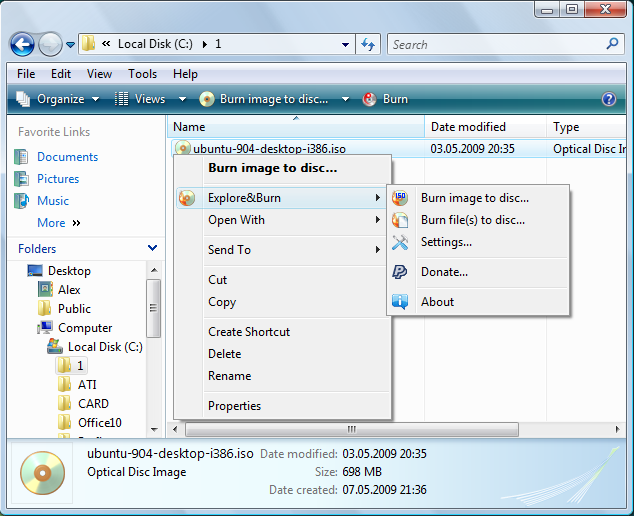The image size is (634, 516).
Task: Choose bold Burn image to disc context entry
Action: click(x=273, y=168)
